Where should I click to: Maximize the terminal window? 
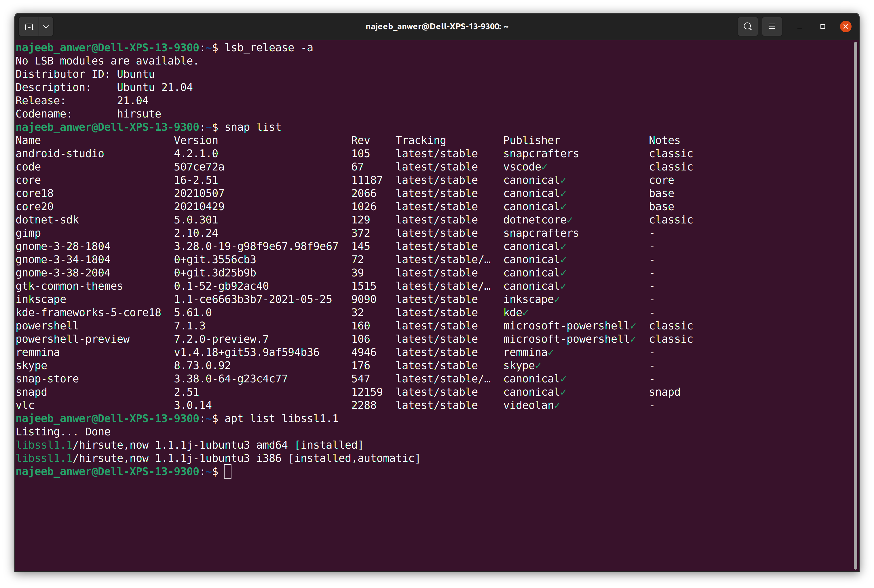pos(823,26)
